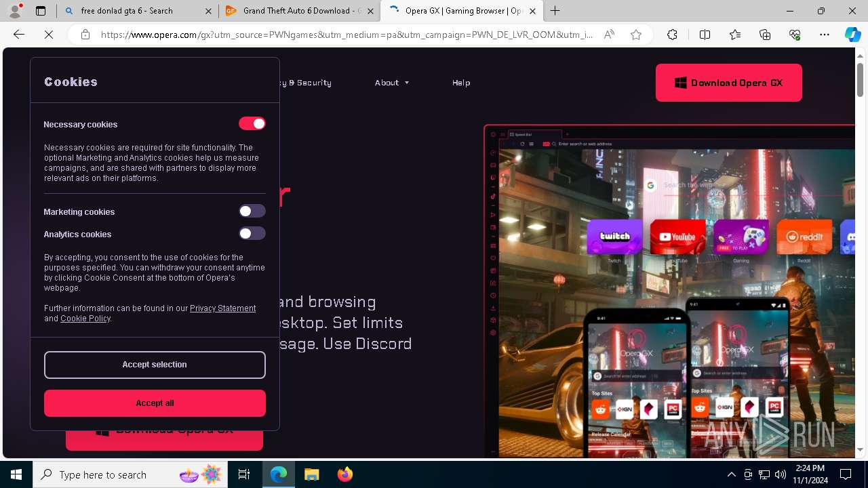Open the Favorites list icon
Image resolution: width=868 pixels, height=488 pixels.
click(x=735, y=35)
